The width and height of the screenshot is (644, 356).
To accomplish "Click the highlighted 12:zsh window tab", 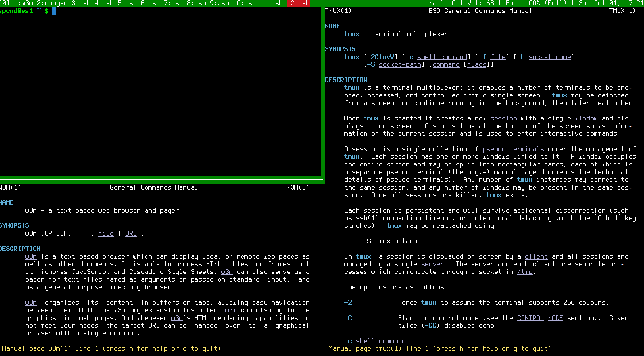I will [298, 3].
